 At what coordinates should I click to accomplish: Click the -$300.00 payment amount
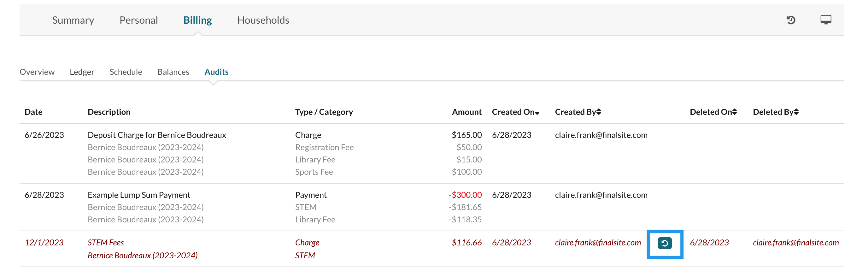tap(465, 195)
